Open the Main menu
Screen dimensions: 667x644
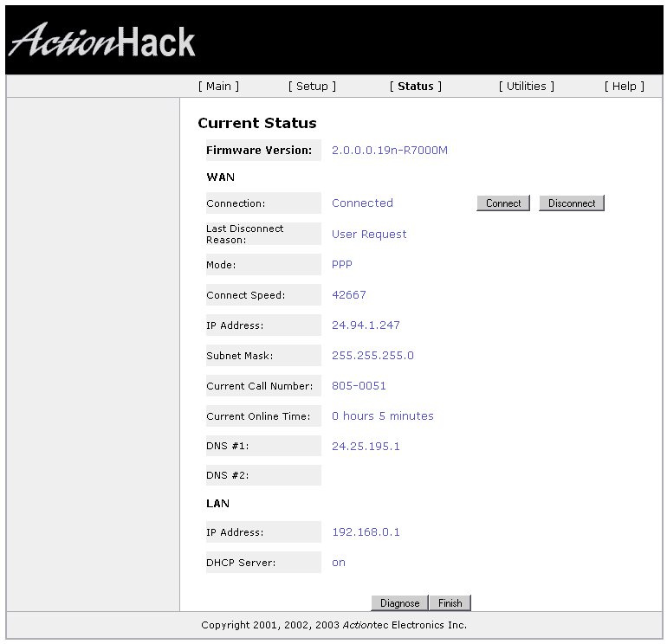coord(218,86)
